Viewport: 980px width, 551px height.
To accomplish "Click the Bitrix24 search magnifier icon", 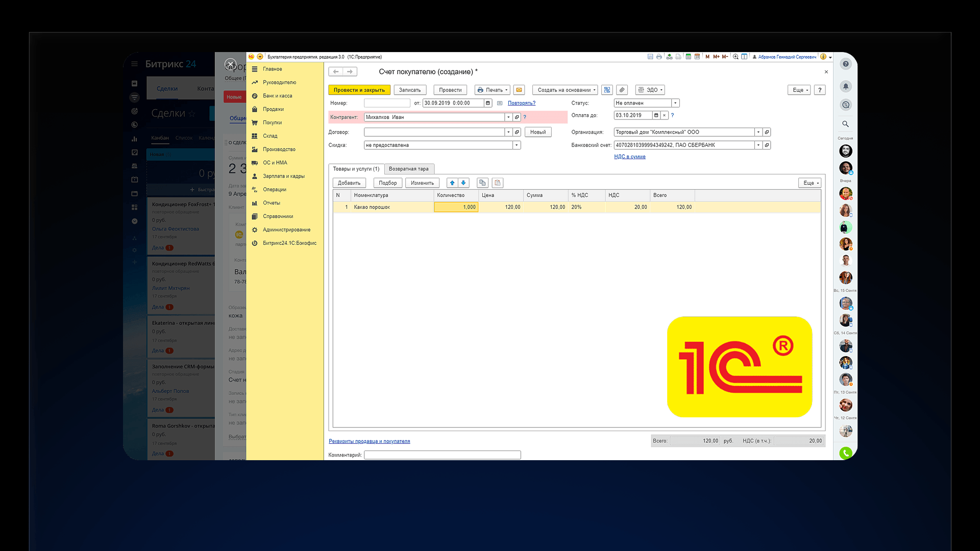I will 846,124.
